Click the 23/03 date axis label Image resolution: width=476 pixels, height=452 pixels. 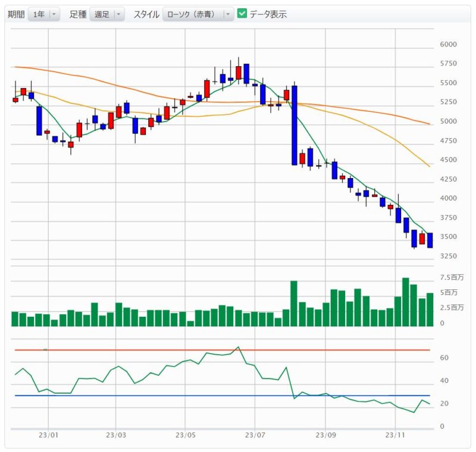115,435
